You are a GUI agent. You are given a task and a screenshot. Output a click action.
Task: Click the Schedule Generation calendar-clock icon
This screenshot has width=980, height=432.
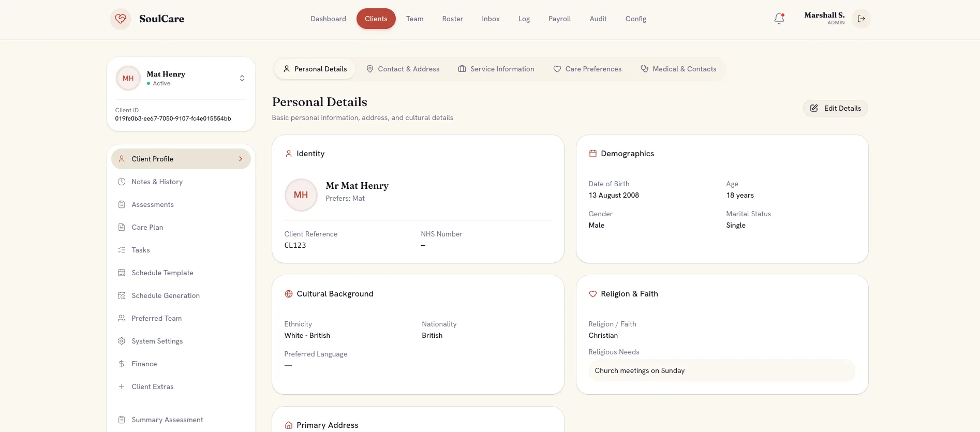click(x=122, y=295)
